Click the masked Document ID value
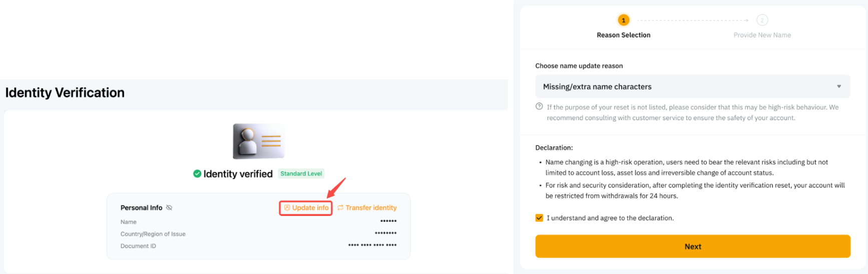The width and height of the screenshot is (868, 274). pyautogui.click(x=372, y=245)
